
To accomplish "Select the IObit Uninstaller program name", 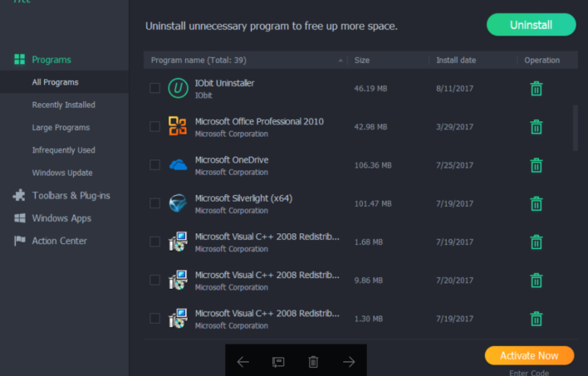I will [x=224, y=83].
